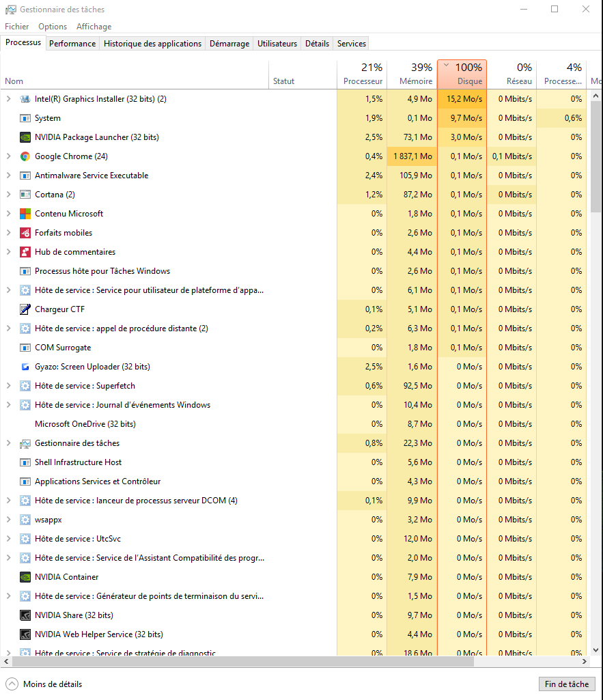Viewport: 603px width, 700px height.
Task: Switch to the Performance tab
Action: [x=72, y=44]
